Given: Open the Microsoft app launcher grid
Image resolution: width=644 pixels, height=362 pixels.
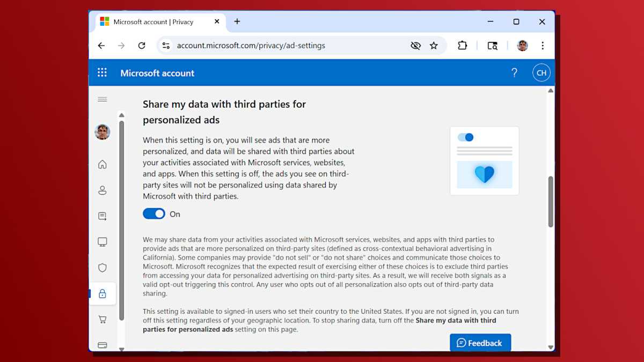Looking at the screenshot, I should (102, 72).
